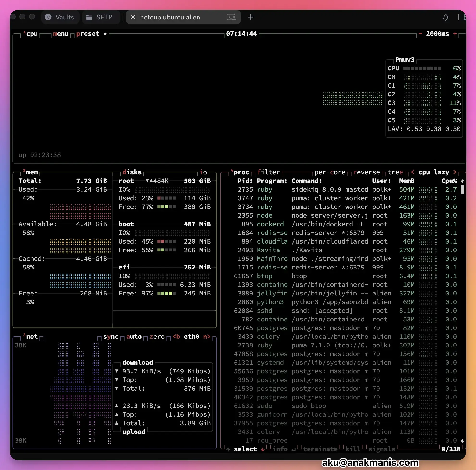The width and height of the screenshot is (476, 470).
Task: Cycle the btop preset option
Action: pyautogui.click(x=91, y=34)
